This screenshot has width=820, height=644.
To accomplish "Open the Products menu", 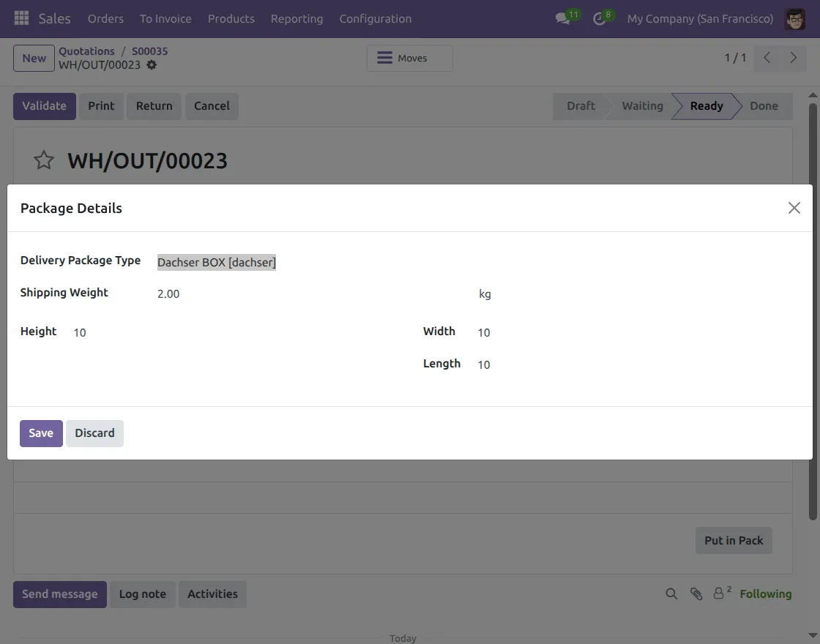I will (x=231, y=19).
